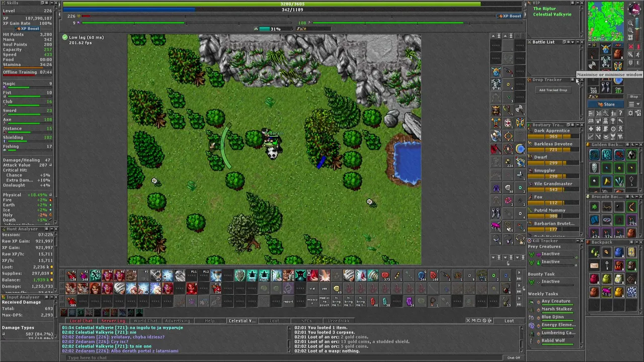
Task: Minimise the Input Analyser panel
Action: click(51, 297)
